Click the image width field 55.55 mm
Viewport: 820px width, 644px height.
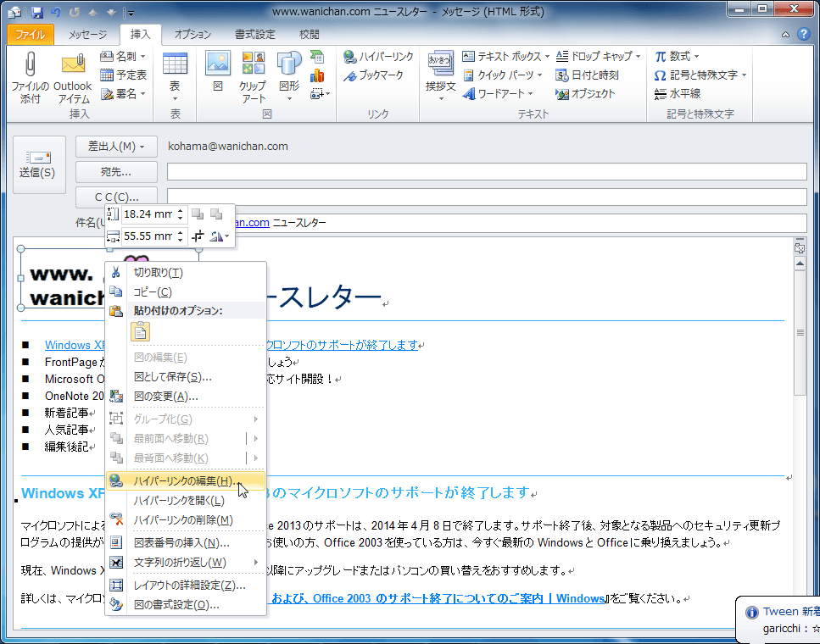pos(154,236)
